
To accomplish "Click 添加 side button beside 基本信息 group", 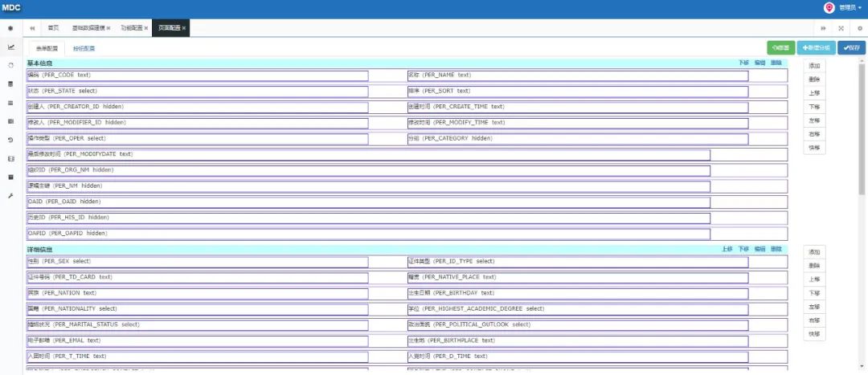I will pyautogui.click(x=814, y=66).
